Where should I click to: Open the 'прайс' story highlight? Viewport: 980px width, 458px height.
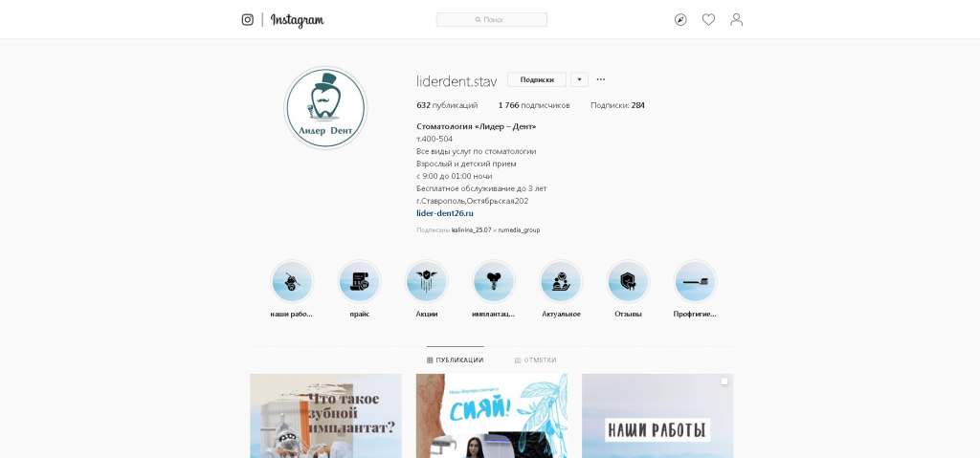pyautogui.click(x=360, y=282)
